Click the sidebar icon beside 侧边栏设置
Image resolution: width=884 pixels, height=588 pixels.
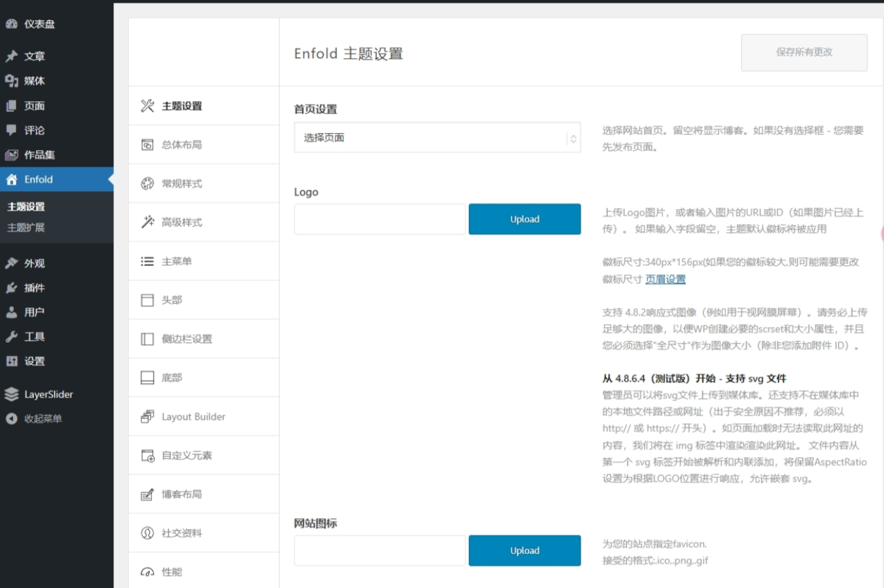147,339
